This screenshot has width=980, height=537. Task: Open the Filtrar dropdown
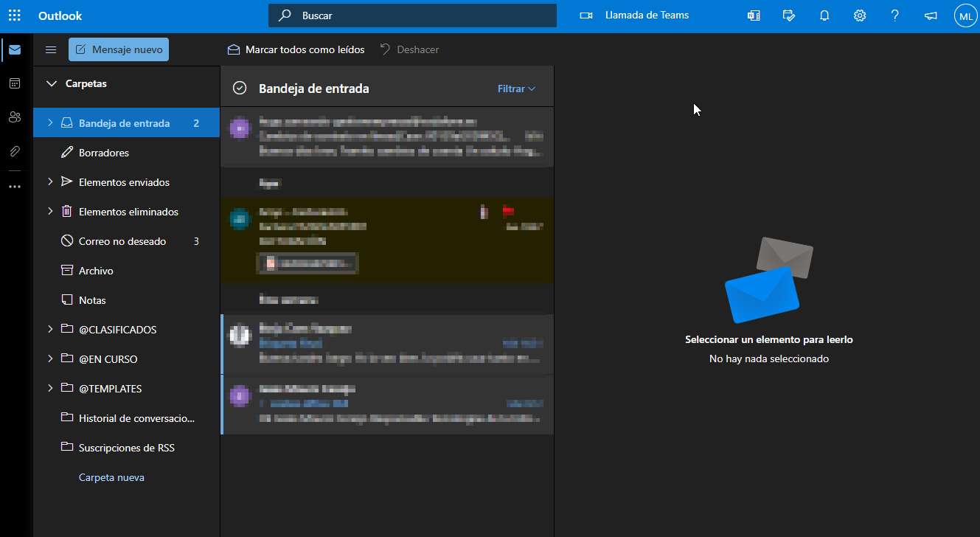(x=516, y=89)
